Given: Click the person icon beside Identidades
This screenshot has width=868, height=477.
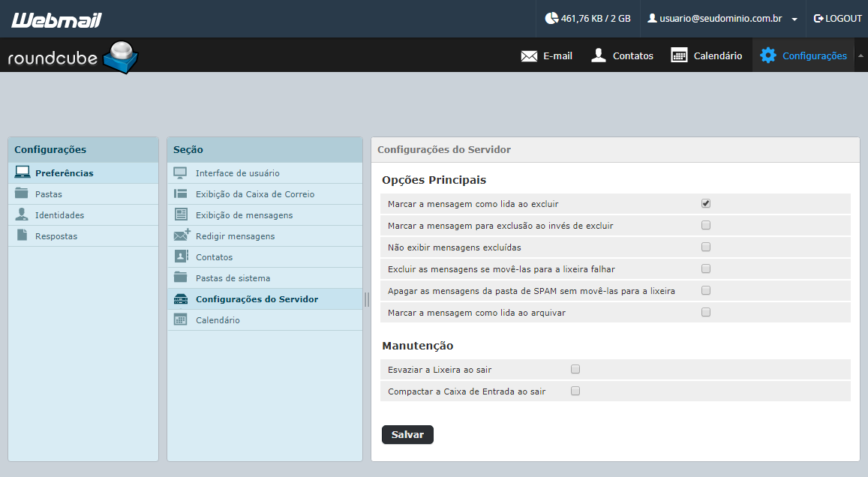Looking at the screenshot, I should 22,214.
